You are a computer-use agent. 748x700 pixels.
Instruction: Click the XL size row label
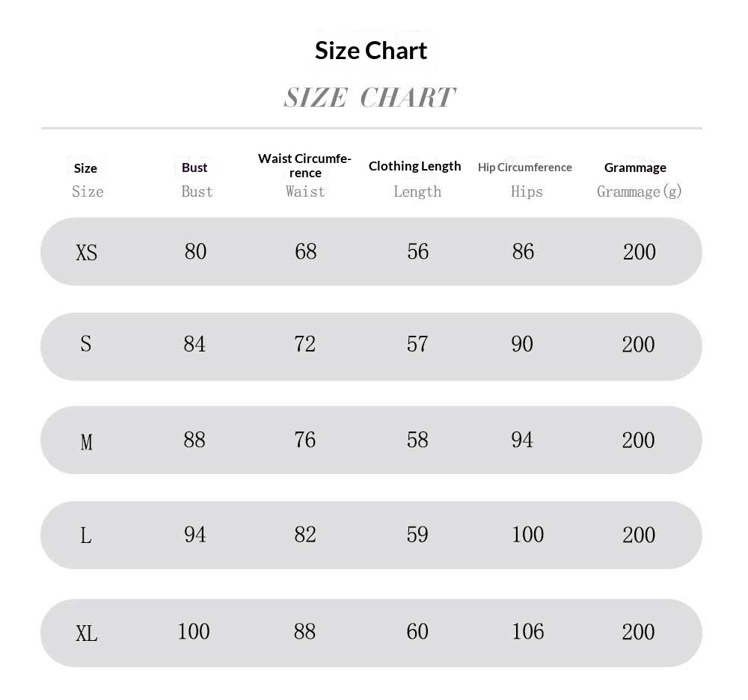pyautogui.click(x=86, y=633)
